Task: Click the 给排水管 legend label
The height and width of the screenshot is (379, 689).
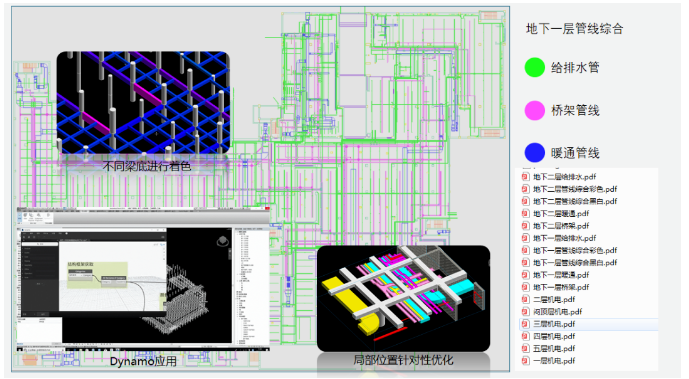Action: click(575, 68)
